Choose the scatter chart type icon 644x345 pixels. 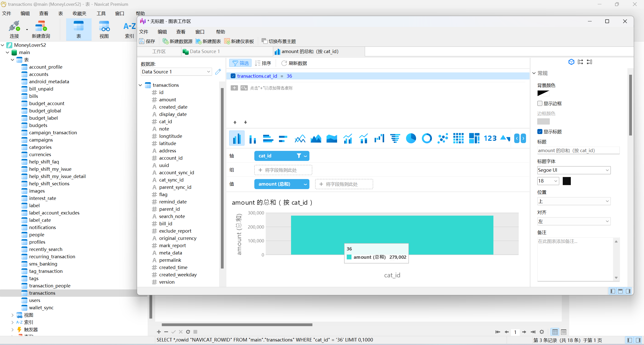point(442,138)
